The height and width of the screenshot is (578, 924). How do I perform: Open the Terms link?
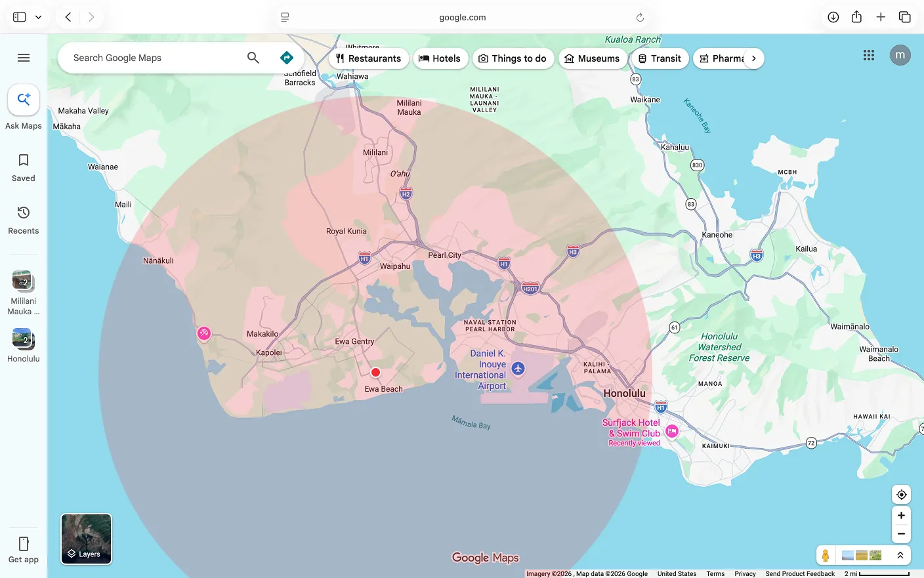click(x=715, y=573)
